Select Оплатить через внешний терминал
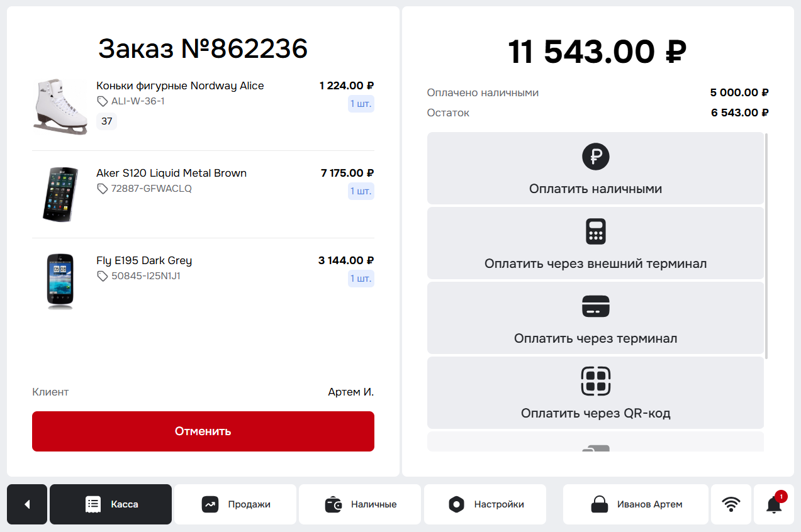Screen dimensions: 801x532 click(x=595, y=243)
